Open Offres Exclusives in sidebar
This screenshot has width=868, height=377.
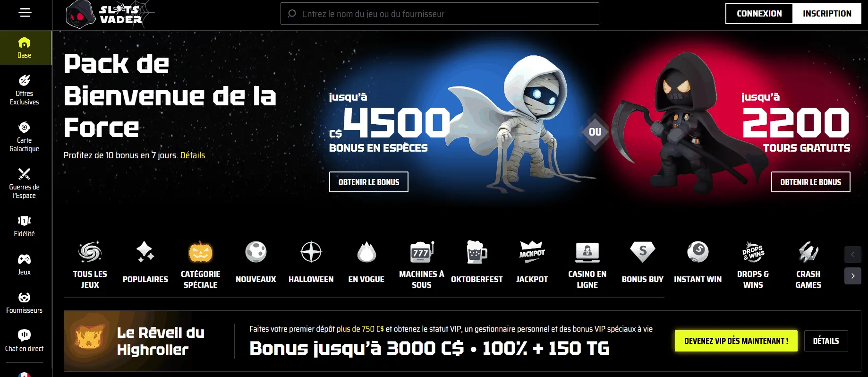[25, 90]
